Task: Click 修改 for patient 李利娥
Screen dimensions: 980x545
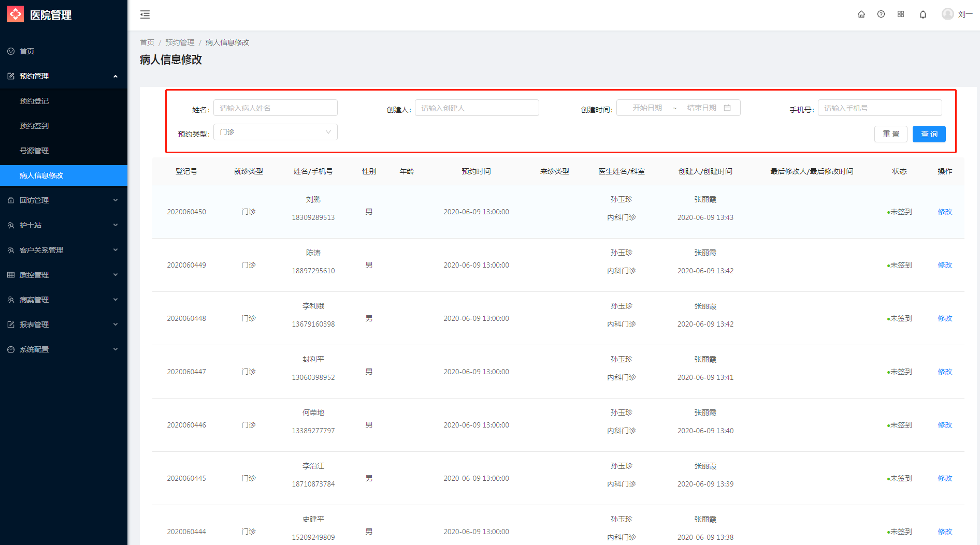Action: [x=945, y=318]
